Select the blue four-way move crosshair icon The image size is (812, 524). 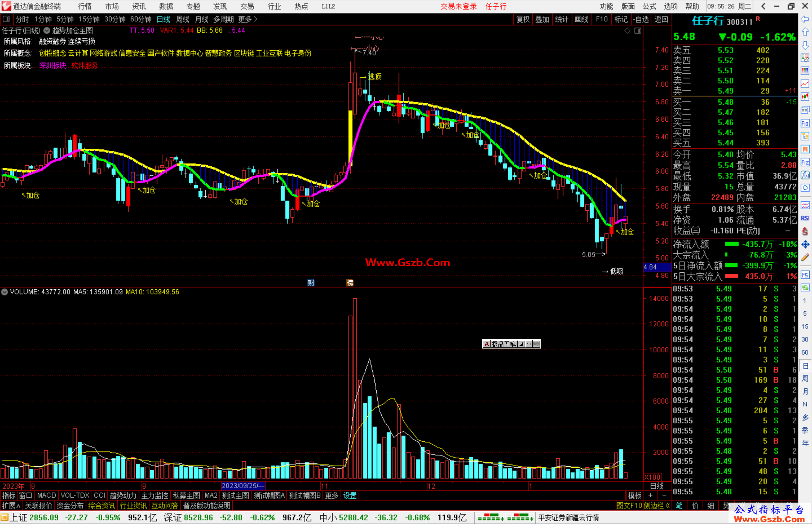[805, 245]
